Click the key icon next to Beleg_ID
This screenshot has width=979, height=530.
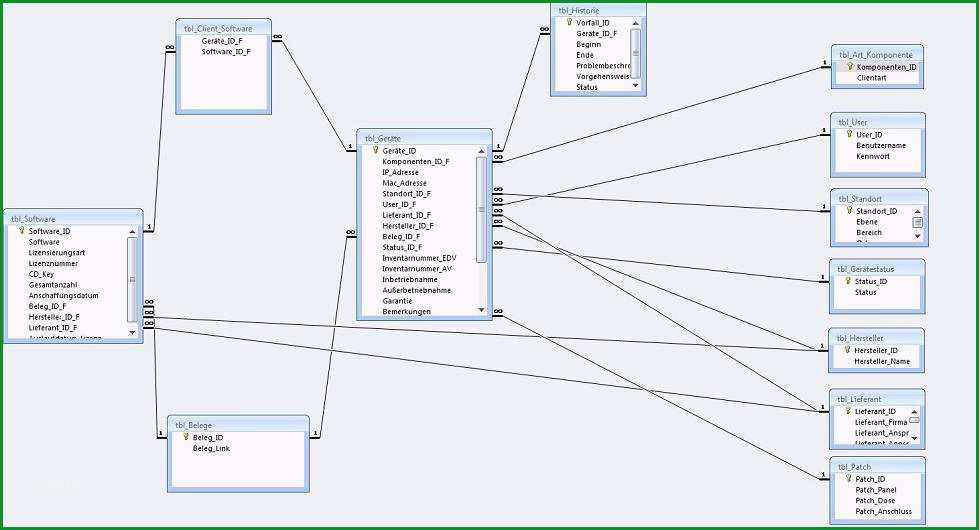(x=185, y=438)
